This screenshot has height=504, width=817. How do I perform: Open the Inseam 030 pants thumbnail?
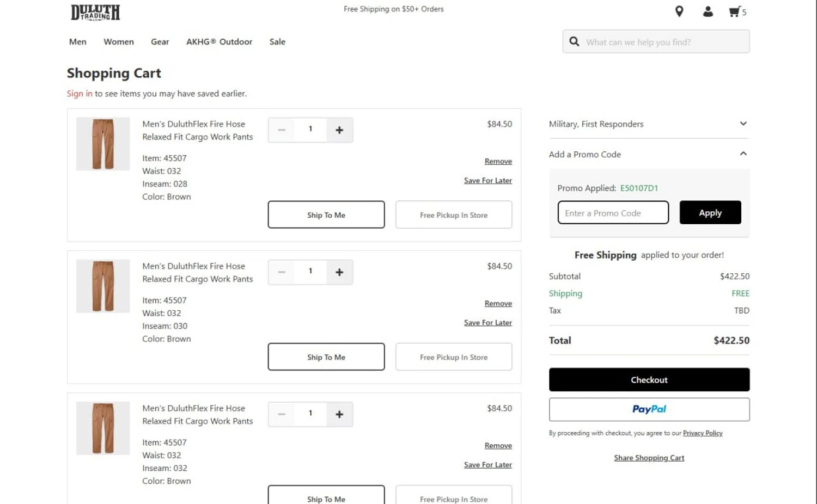103,286
